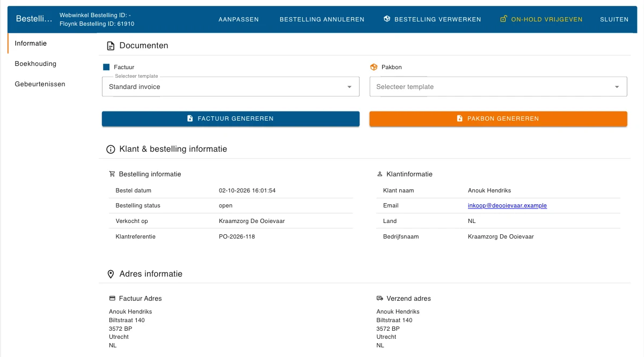644x357 pixels.
Task: Click Floynk Bestelling ID: 61910 in header
Action: tap(97, 24)
